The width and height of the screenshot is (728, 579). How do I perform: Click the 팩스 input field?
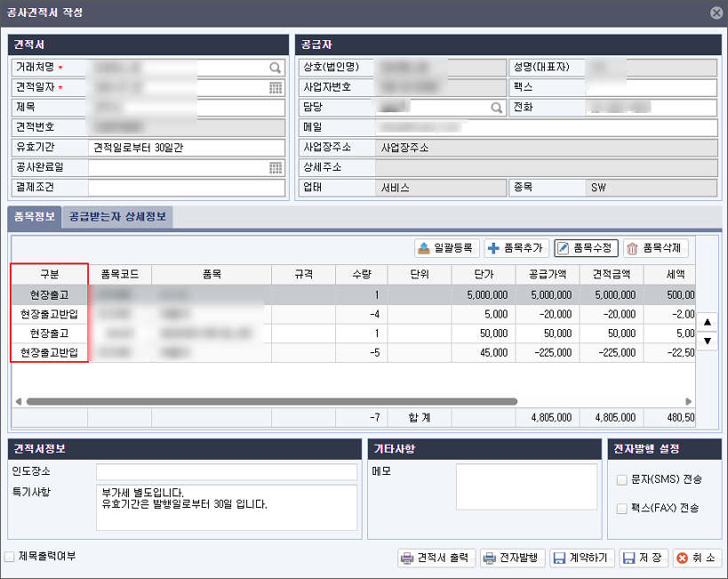tap(652, 88)
